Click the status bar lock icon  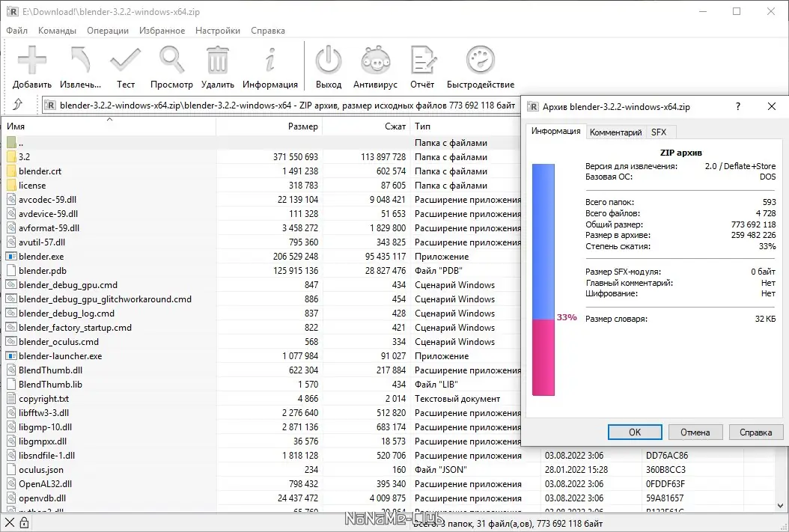[x=24, y=523]
